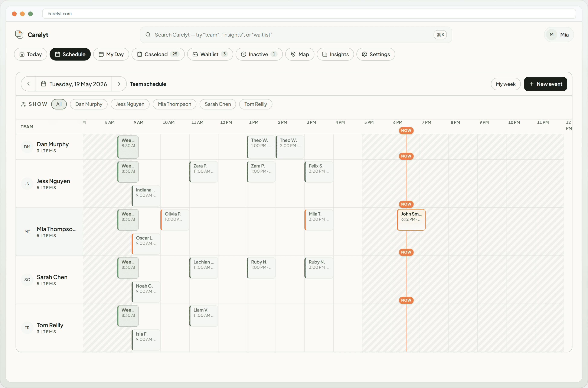Screen dimensions: 588x388
Task: Open Olivia P. 10:00 AM event
Action: 174,220
